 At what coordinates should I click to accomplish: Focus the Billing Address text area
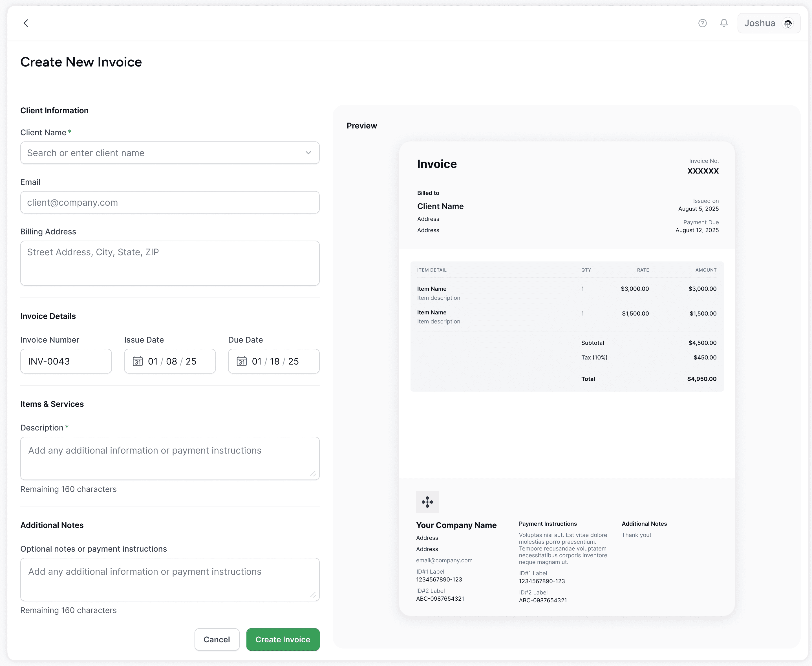170,263
